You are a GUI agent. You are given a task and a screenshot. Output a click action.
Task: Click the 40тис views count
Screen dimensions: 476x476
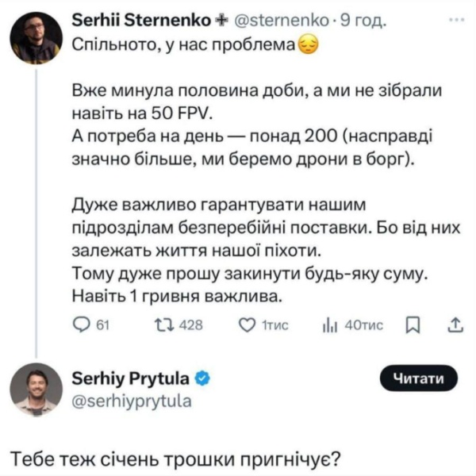coord(363,324)
